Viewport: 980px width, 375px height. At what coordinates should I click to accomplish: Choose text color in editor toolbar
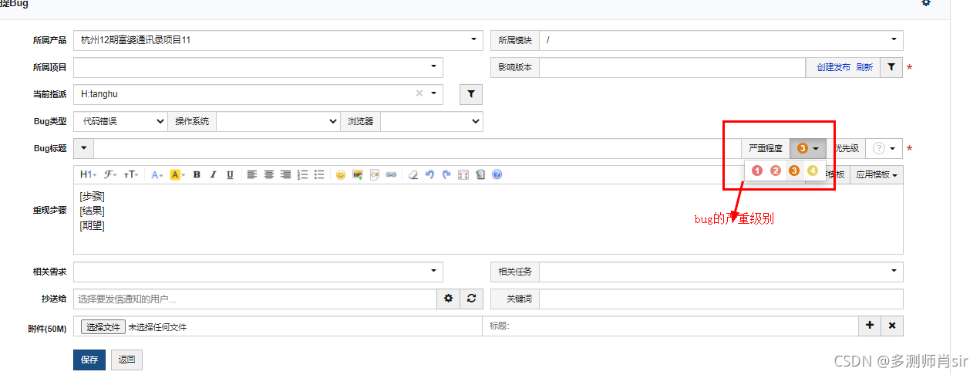[x=157, y=174]
